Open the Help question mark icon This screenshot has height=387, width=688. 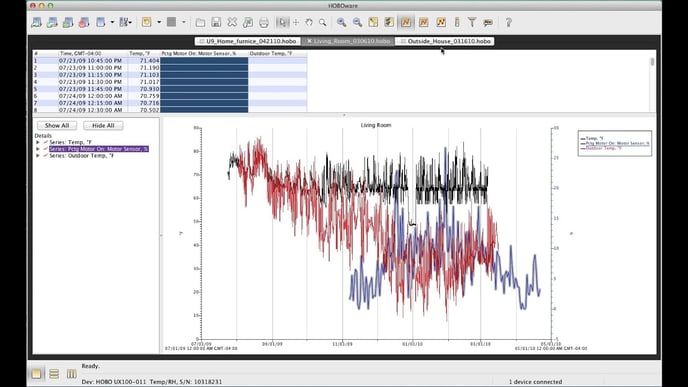508,22
